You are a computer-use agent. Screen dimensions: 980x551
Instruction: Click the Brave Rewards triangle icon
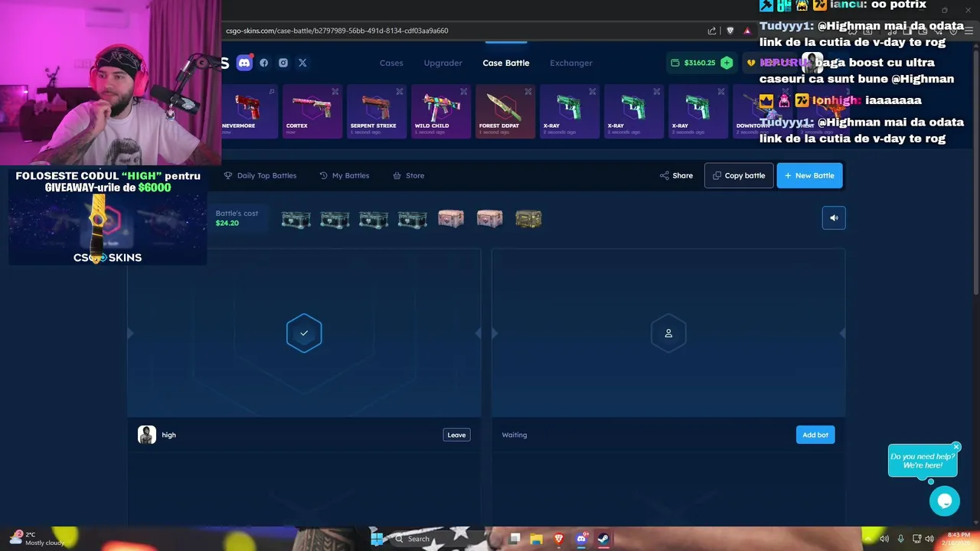747,31
